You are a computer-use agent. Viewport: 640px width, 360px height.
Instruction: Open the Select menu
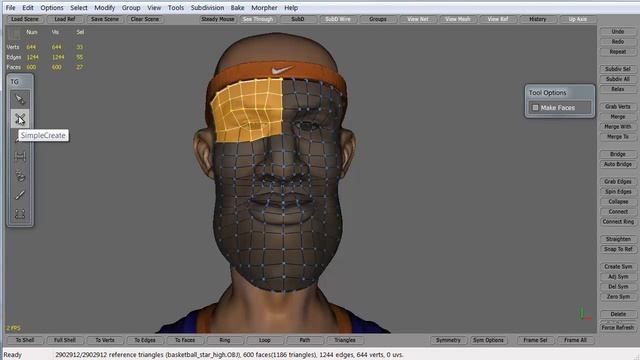click(x=79, y=8)
